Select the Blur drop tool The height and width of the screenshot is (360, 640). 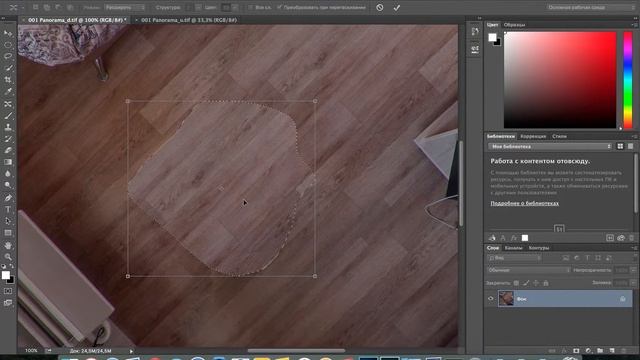8,173
